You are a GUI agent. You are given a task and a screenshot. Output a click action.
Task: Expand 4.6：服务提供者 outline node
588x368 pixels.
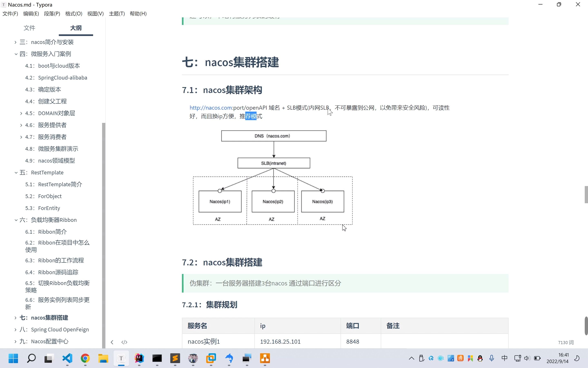(21, 125)
